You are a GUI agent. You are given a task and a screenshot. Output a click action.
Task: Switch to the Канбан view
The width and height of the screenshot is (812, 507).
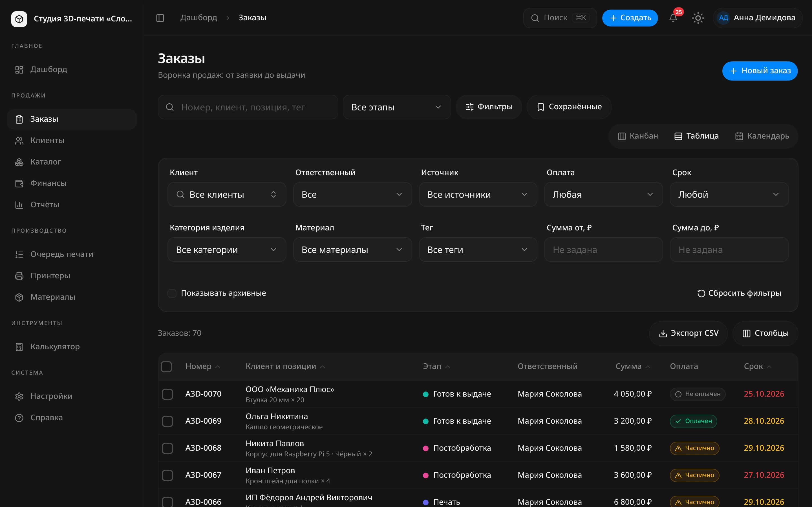pyautogui.click(x=638, y=136)
